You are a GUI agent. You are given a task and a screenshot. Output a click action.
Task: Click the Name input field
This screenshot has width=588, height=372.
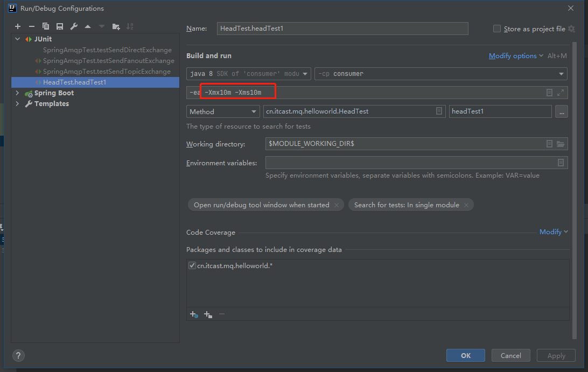(x=342, y=29)
